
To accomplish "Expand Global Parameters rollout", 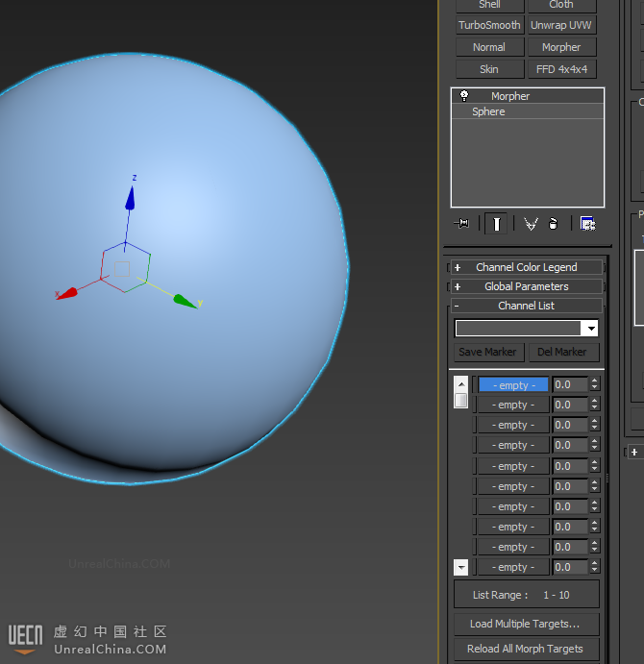I will 526,286.
